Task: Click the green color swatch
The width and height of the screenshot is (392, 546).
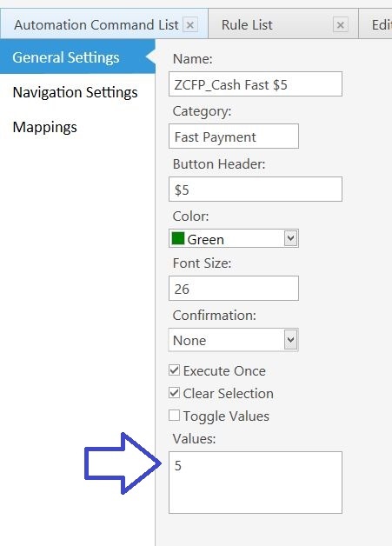Action: click(178, 238)
